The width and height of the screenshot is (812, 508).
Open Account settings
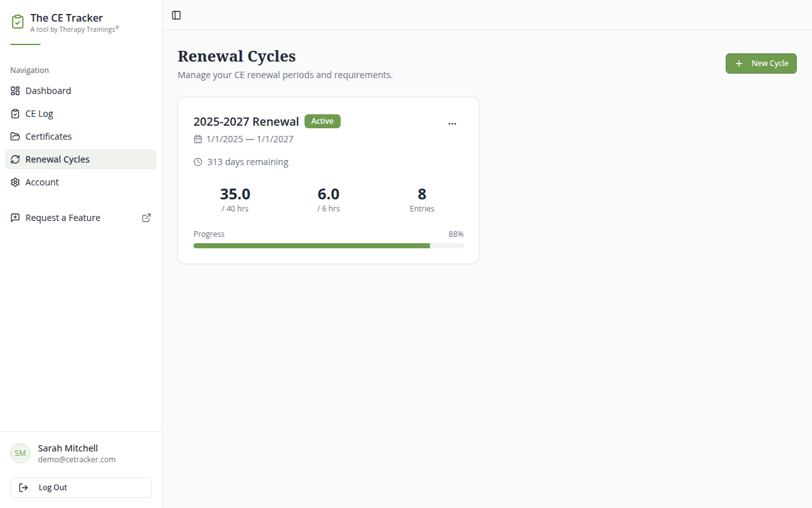81,182
